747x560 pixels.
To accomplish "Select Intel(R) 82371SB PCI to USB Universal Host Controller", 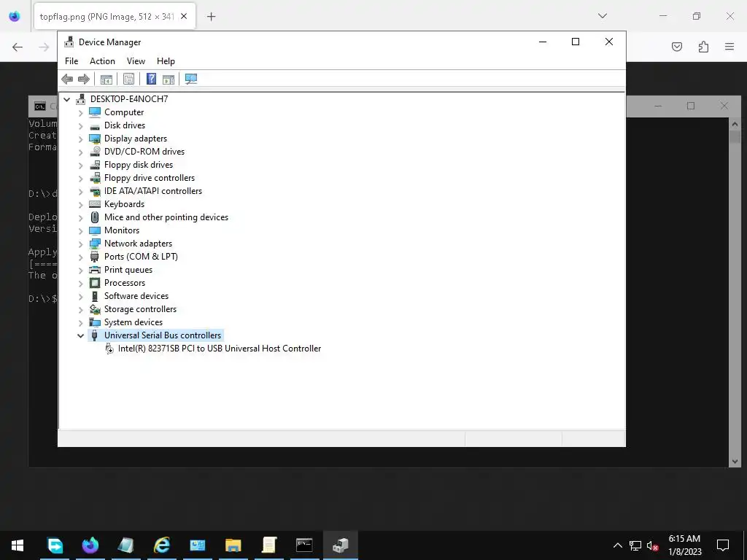I will (220, 349).
